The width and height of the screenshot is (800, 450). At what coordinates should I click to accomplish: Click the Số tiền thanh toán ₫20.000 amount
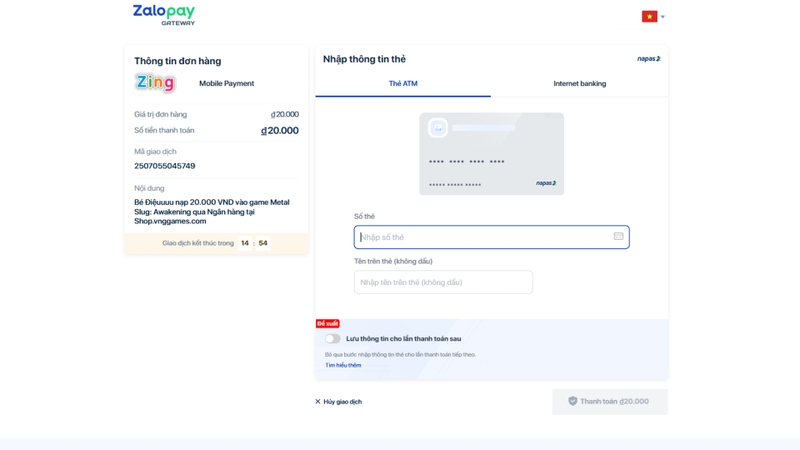click(280, 131)
